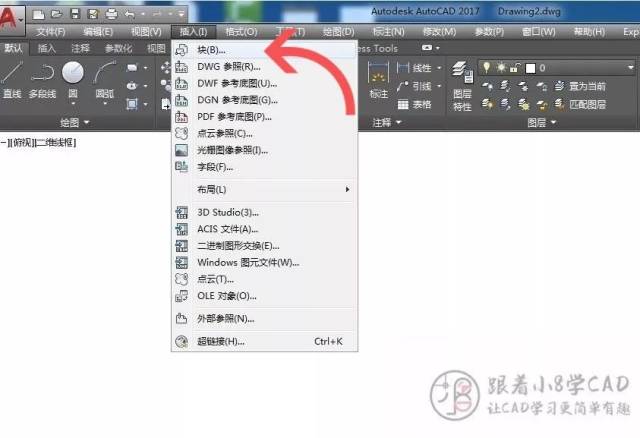Choose 块(B)... from insert menu
Screen dimensions: 640x438
click(264, 50)
